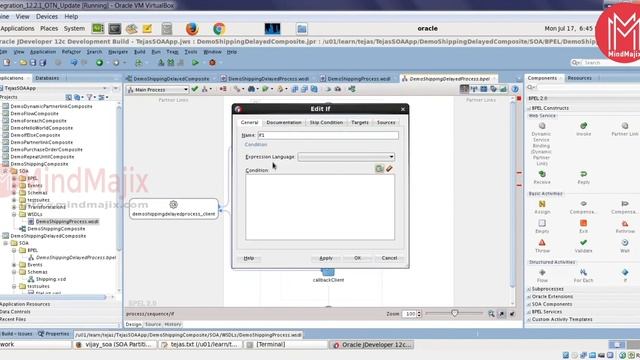Click the red Debug bug icon in toolbar
640x360 pixels.
212,62
